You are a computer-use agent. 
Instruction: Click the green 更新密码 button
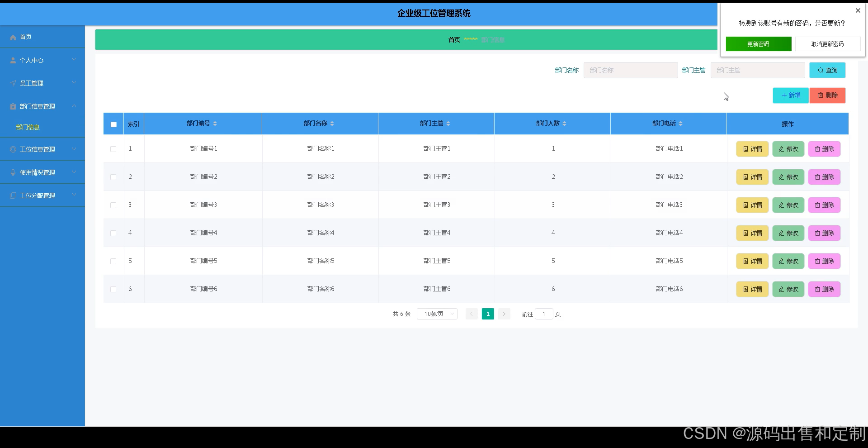pos(759,44)
